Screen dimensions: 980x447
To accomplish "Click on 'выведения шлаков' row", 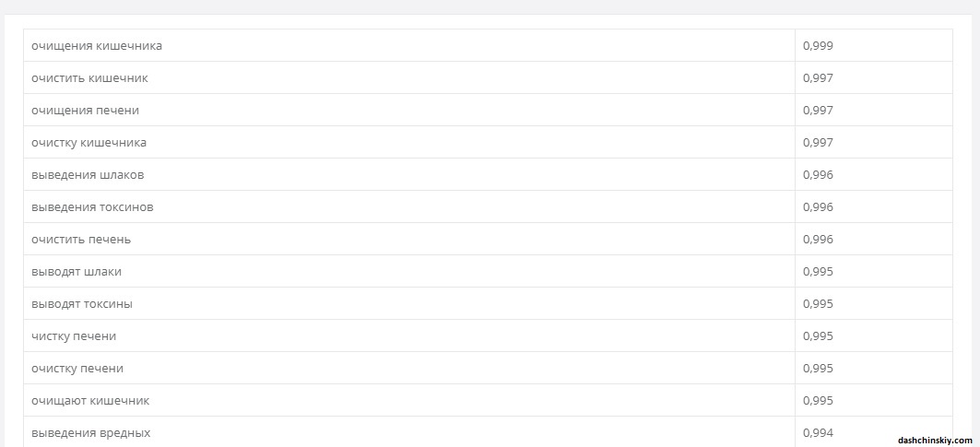I will click(x=88, y=175).
